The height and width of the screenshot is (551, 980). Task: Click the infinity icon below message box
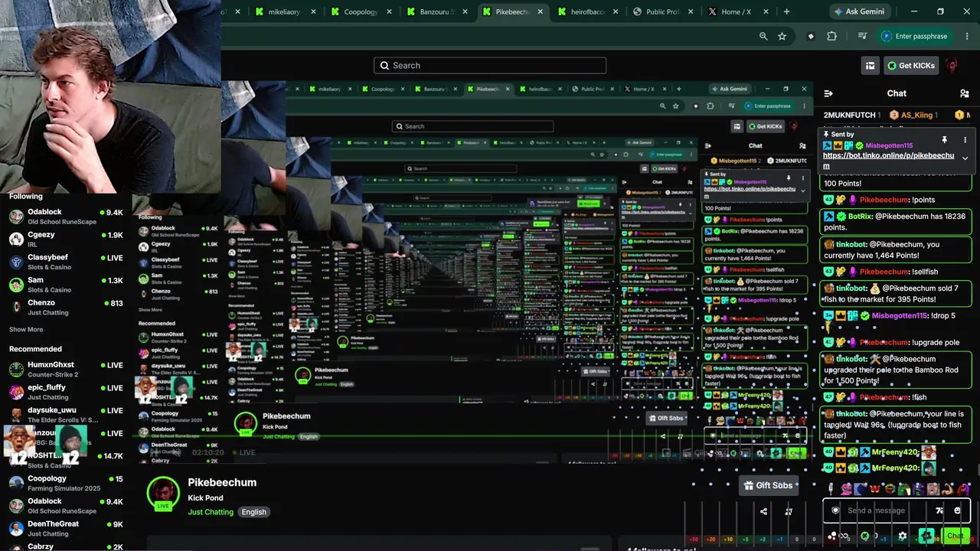(844, 536)
